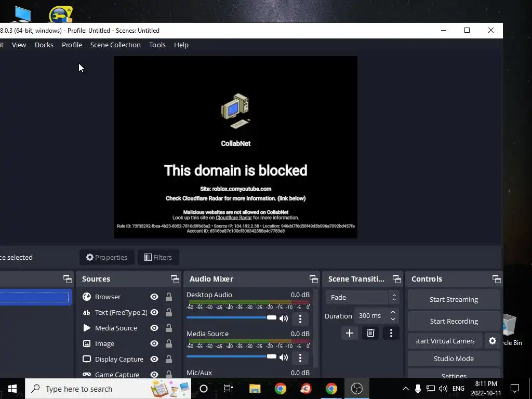This screenshot has width=532, height=399.
Task: Select the Image source picture icon
Action: [x=87, y=344]
